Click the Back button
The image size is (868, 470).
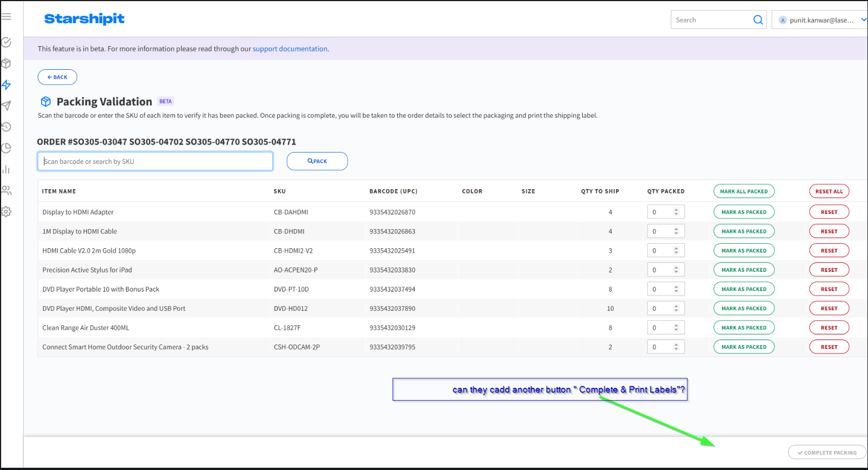(x=57, y=77)
